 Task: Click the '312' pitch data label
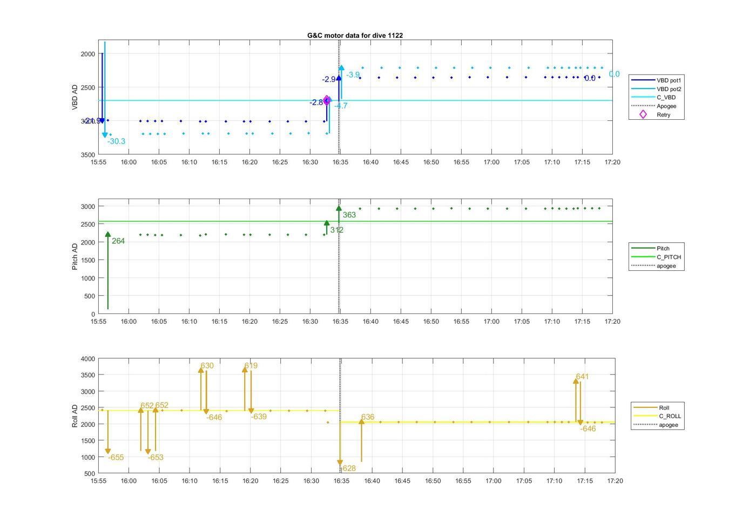pyautogui.click(x=337, y=230)
